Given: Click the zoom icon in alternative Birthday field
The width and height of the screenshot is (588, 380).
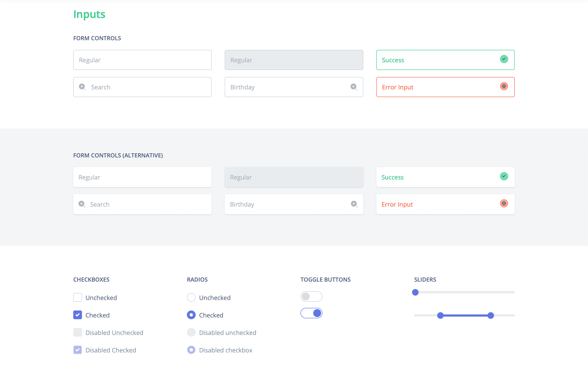Looking at the screenshot, I should pos(354,204).
